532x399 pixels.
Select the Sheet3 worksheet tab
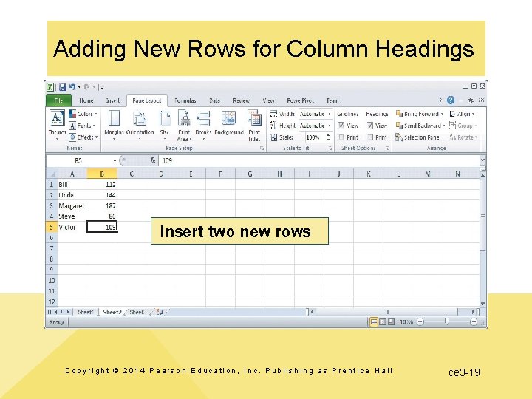click(x=138, y=312)
